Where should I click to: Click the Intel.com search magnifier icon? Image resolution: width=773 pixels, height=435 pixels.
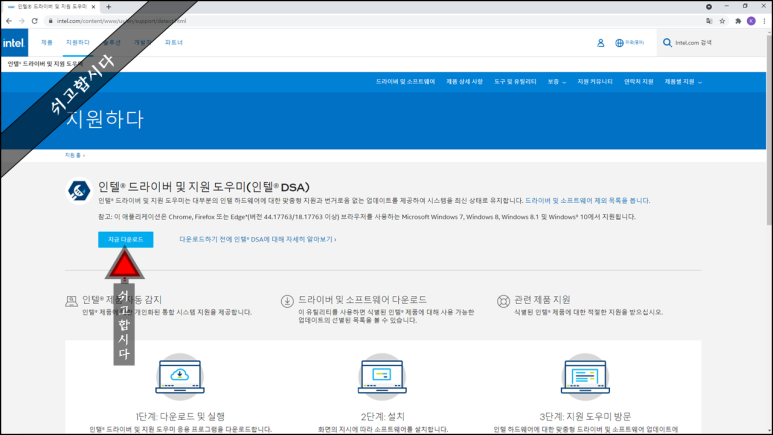coord(667,43)
